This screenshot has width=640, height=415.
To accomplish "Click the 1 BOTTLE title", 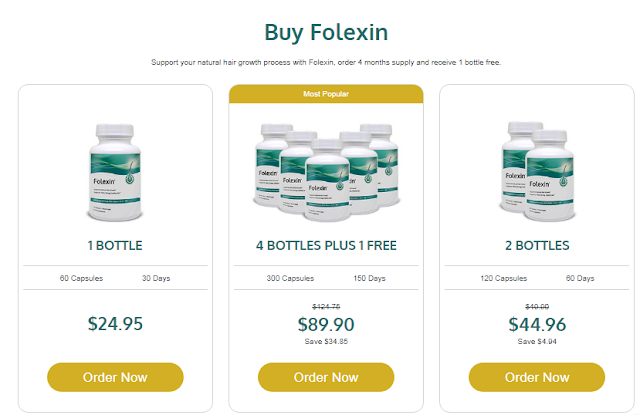I will [x=115, y=245].
